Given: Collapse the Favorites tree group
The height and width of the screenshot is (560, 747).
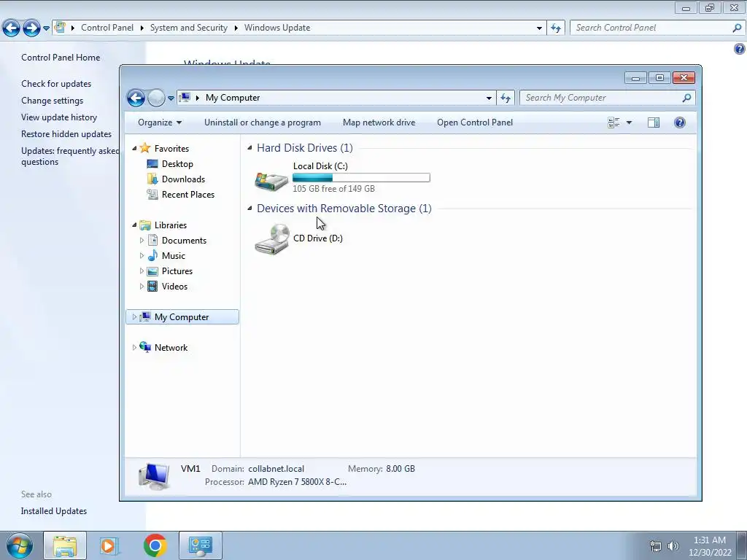Looking at the screenshot, I should tap(134, 149).
